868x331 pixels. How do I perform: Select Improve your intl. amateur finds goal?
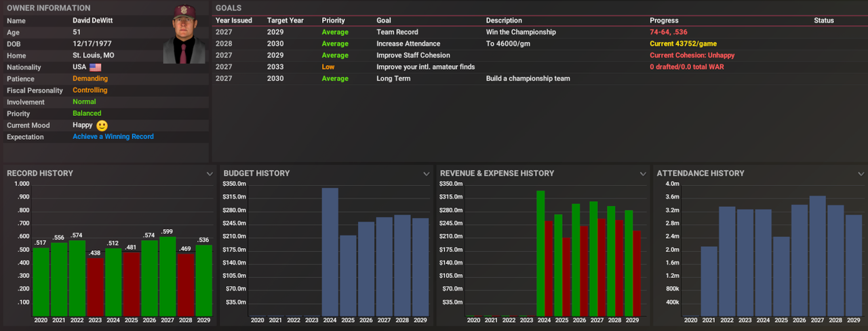click(x=538, y=67)
